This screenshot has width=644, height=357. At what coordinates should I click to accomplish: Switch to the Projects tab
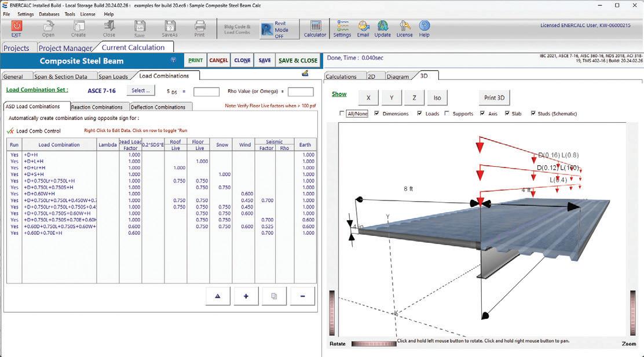(x=16, y=48)
